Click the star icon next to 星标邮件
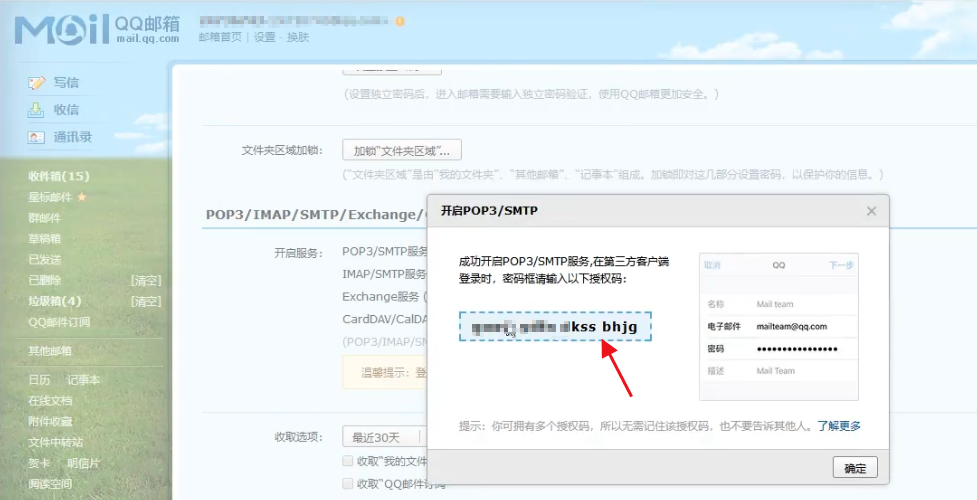The image size is (977, 500). tap(82, 197)
